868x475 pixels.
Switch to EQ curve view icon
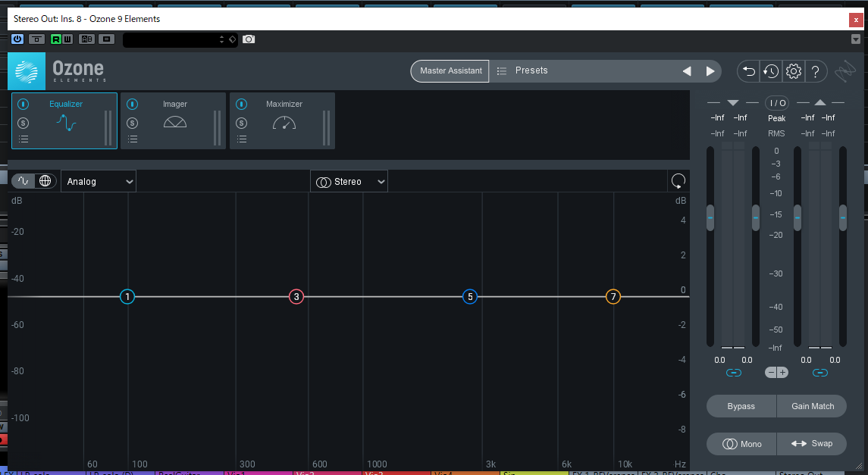click(24, 181)
